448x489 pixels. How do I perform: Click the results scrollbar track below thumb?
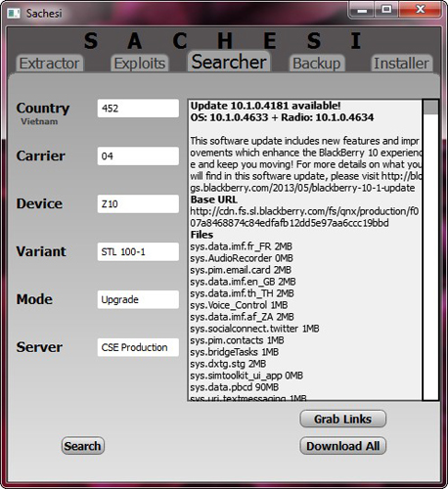click(x=430, y=256)
